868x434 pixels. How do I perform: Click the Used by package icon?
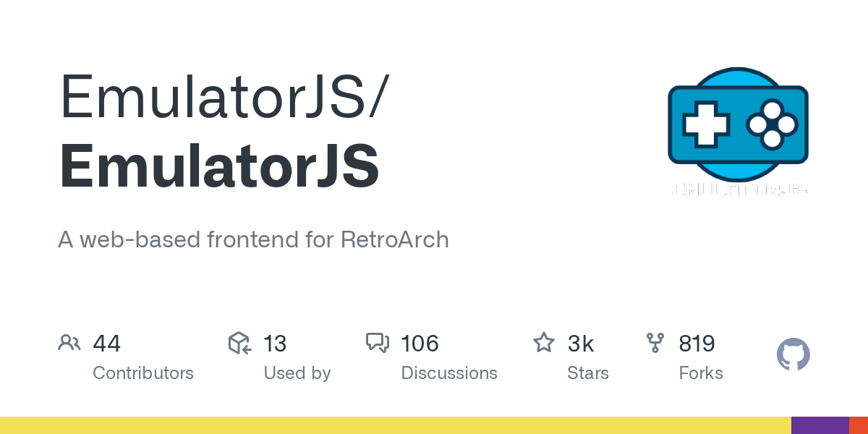point(239,343)
